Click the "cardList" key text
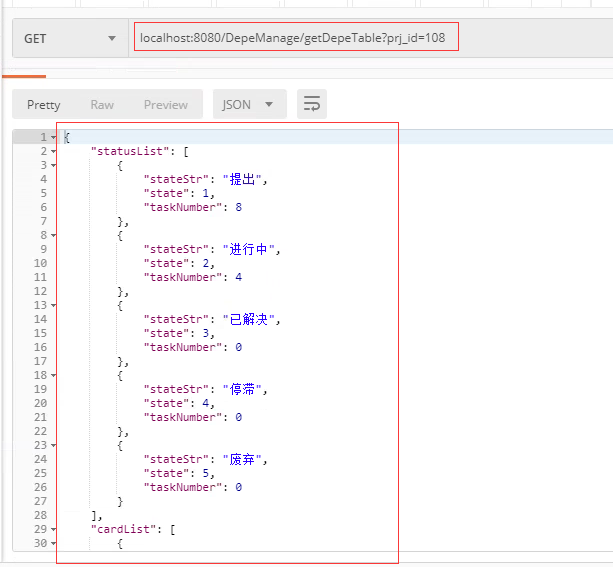Viewport: 613px width, 567px height. click(x=123, y=529)
